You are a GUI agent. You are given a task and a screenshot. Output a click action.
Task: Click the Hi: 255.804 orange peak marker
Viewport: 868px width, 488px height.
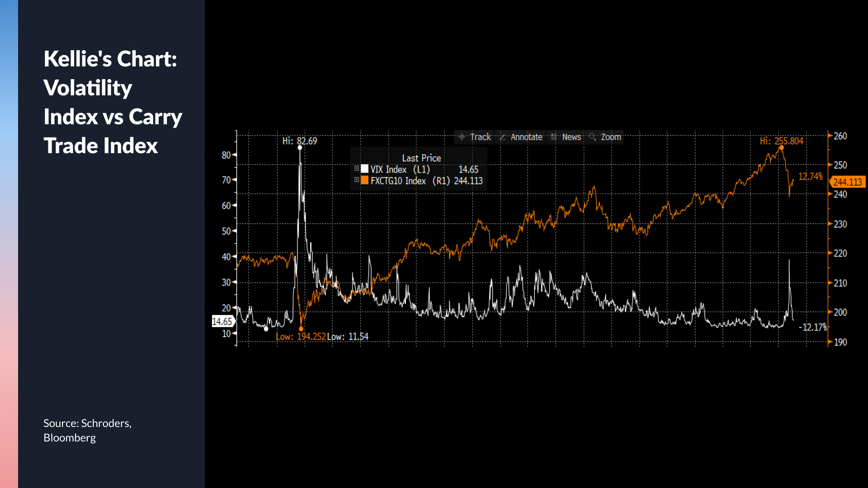tap(781, 148)
